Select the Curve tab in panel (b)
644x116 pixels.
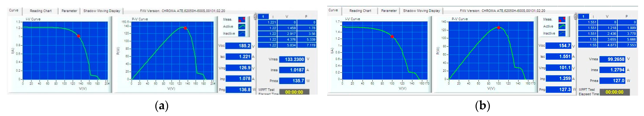click(x=333, y=10)
